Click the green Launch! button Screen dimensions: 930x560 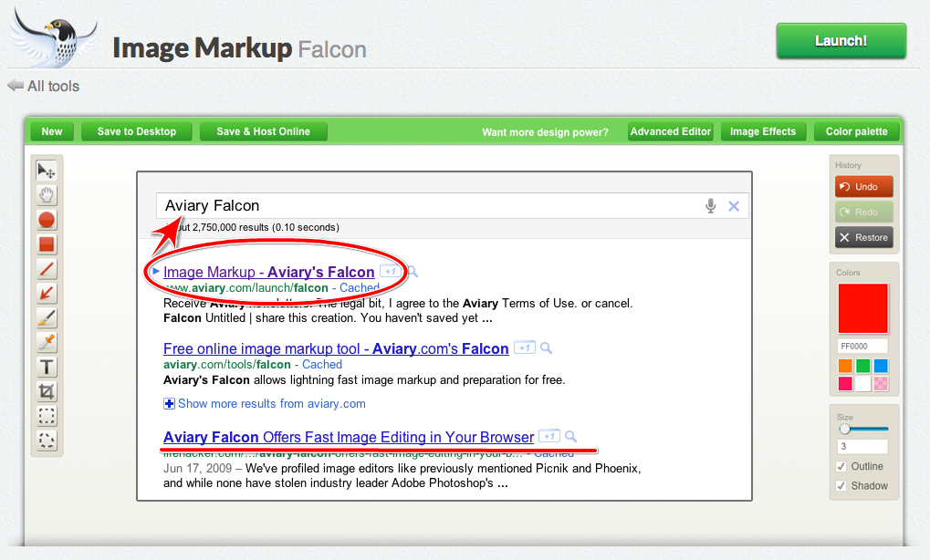[841, 41]
